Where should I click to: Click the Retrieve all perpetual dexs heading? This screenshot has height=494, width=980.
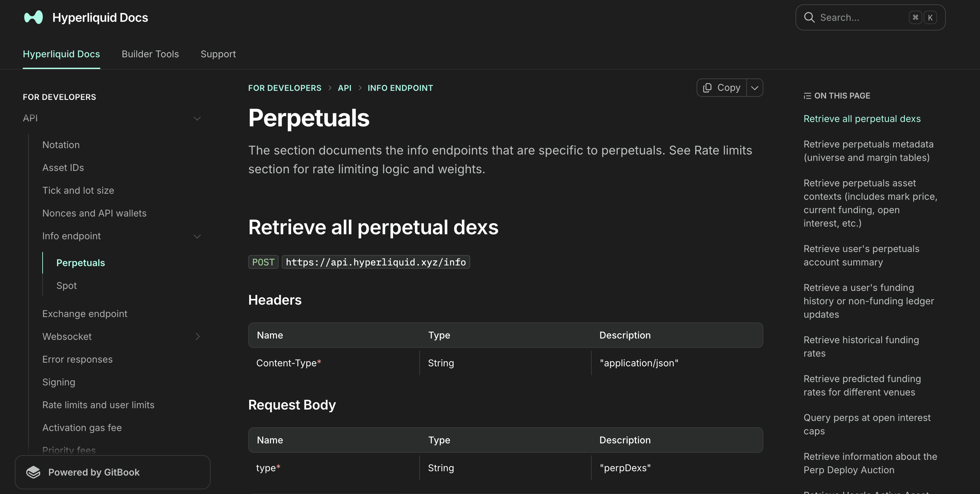tap(373, 228)
